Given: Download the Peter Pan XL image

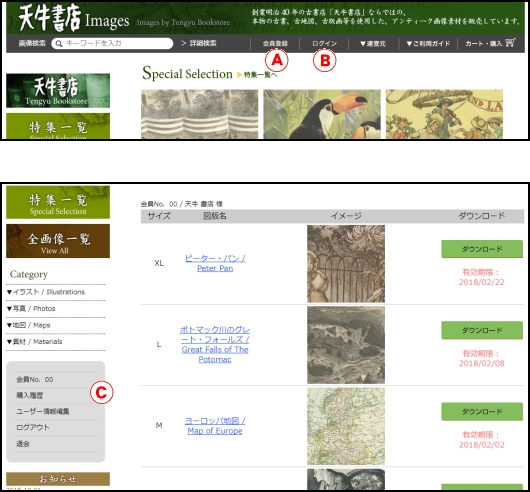Looking at the screenshot, I should coord(482,249).
